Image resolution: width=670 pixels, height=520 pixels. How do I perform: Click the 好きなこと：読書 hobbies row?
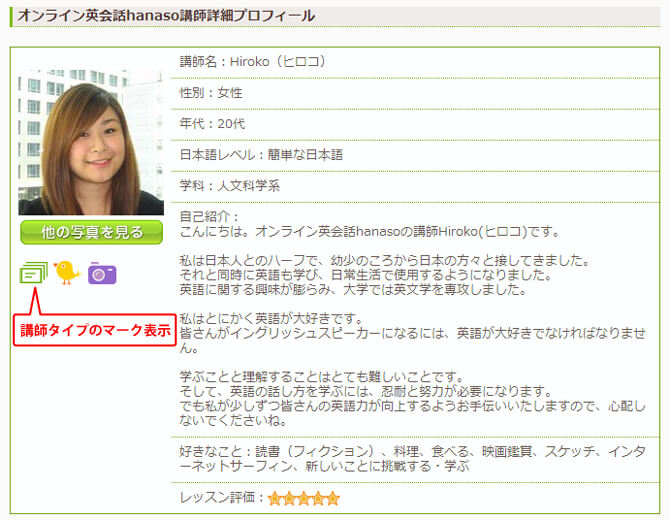[x=415, y=459]
